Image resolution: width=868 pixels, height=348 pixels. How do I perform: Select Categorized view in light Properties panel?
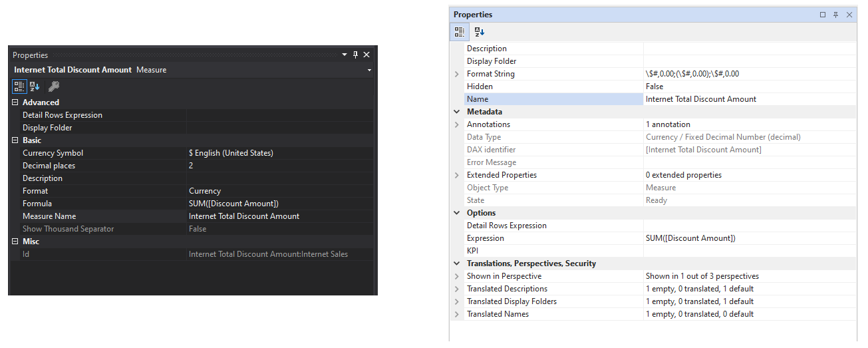click(x=460, y=31)
